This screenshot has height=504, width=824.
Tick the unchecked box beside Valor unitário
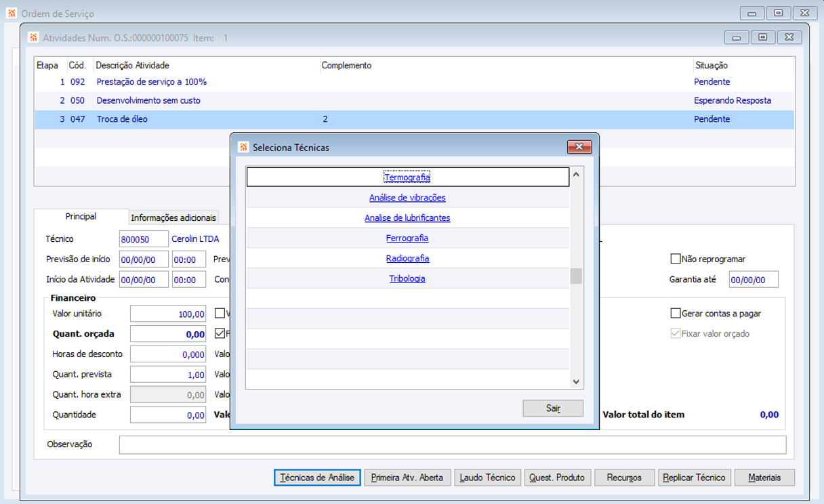220,314
